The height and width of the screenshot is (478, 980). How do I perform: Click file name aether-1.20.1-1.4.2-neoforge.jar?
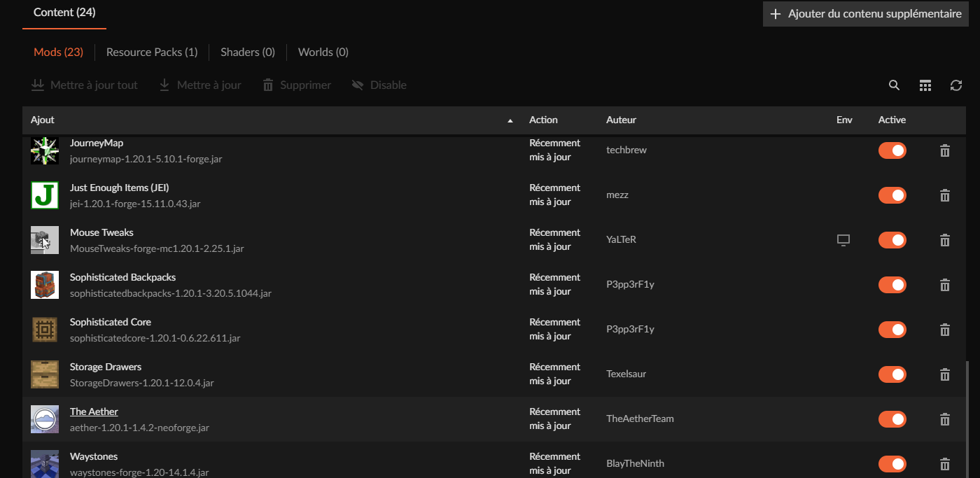139,427
